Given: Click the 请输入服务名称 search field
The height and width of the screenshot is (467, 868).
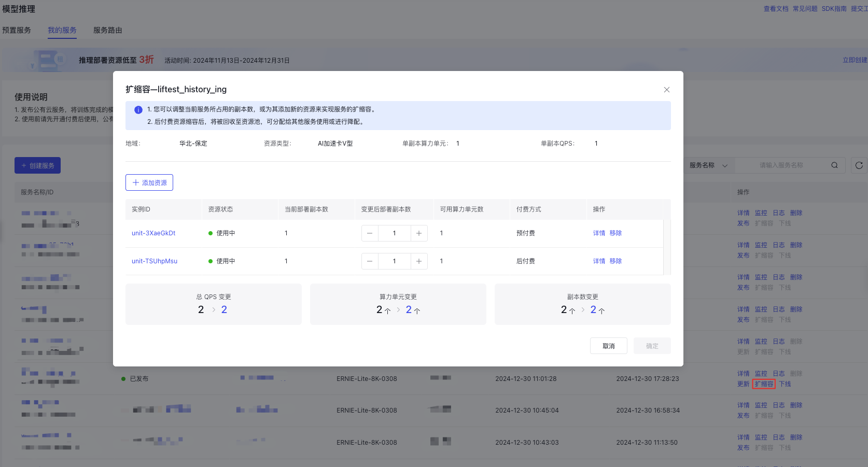Looking at the screenshot, I should 781,165.
